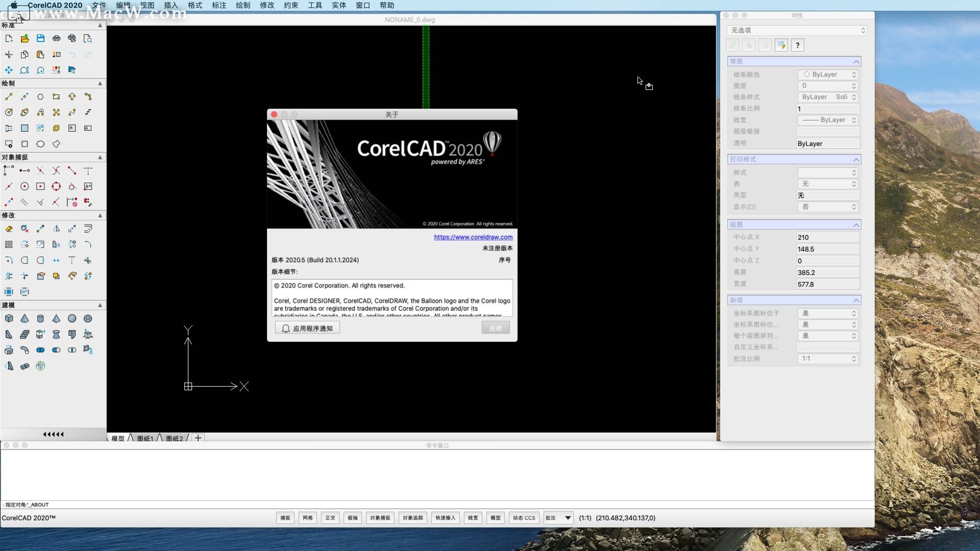Image resolution: width=980 pixels, height=551 pixels.
Task: Click 关闭 button in About dialog
Action: tap(496, 328)
